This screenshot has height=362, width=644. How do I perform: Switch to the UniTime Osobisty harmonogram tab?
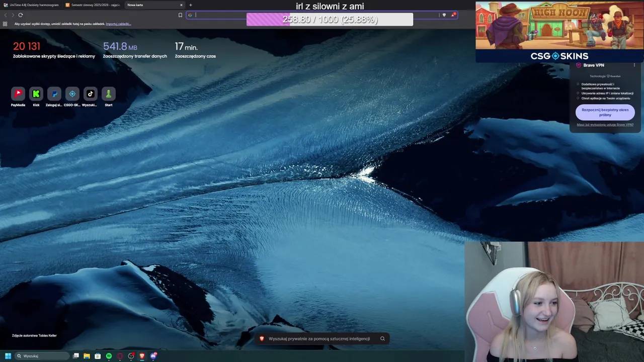pyautogui.click(x=31, y=5)
